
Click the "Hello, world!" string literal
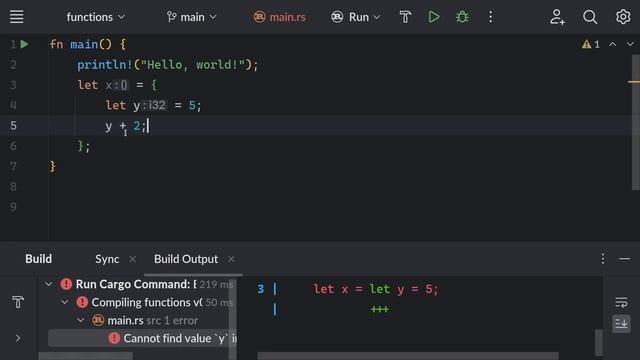pos(192,64)
